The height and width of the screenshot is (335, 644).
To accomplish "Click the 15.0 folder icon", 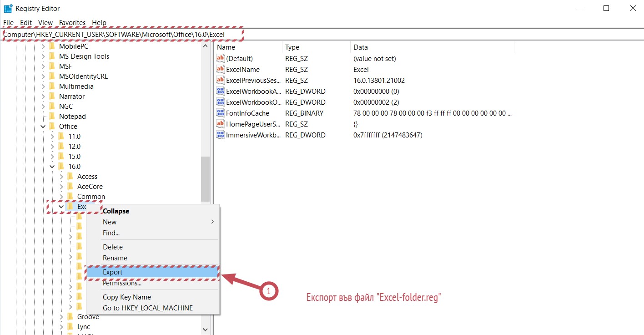I will click(61, 156).
